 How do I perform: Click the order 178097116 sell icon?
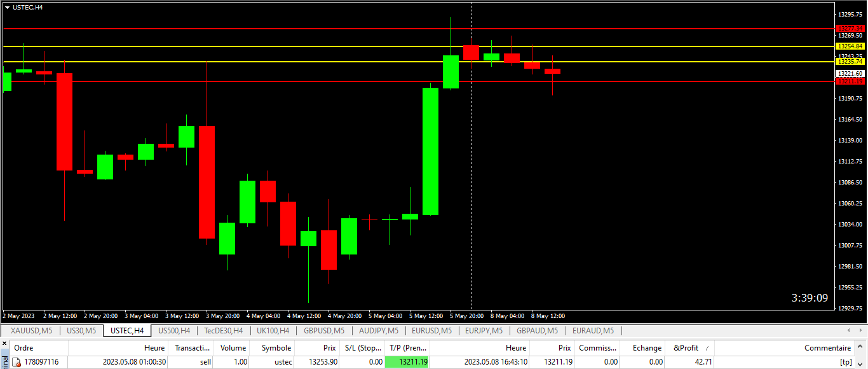pos(17,362)
